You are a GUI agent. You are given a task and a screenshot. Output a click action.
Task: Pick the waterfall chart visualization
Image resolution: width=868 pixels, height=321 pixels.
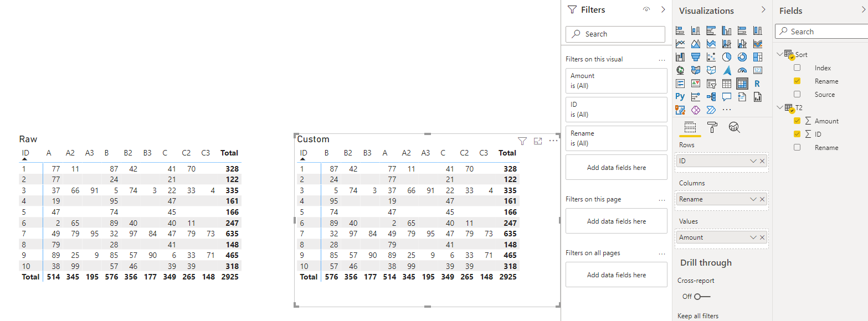tap(680, 57)
